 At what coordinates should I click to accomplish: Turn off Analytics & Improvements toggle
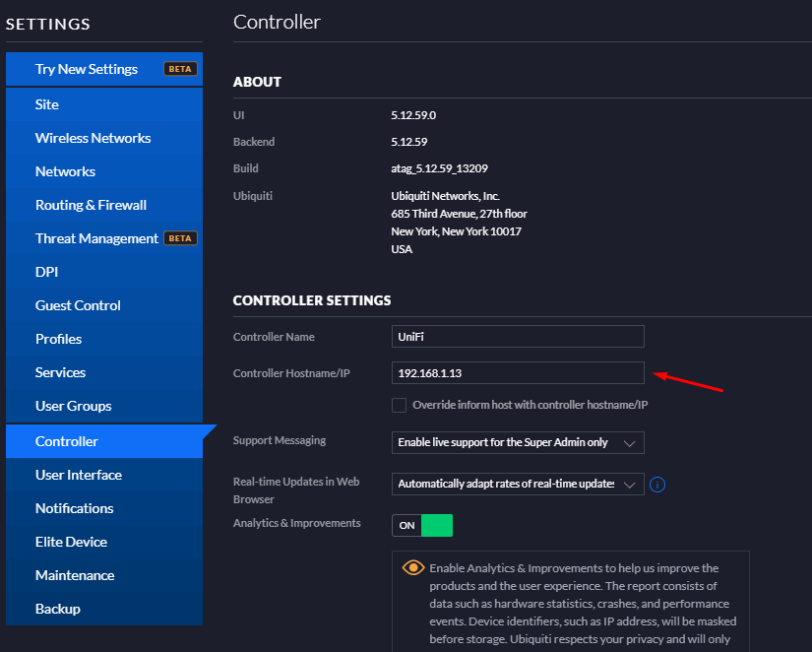(x=422, y=526)
